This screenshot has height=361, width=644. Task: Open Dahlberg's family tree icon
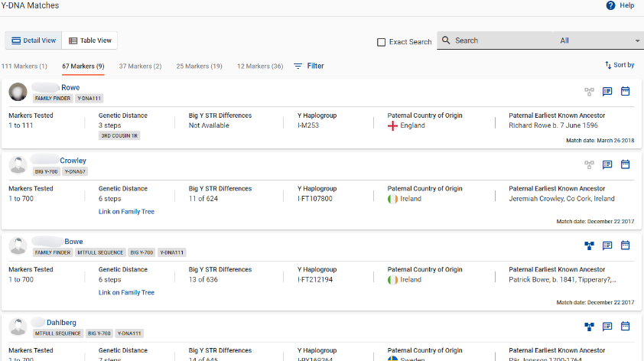pyautogui.click(x=589, y=327)
